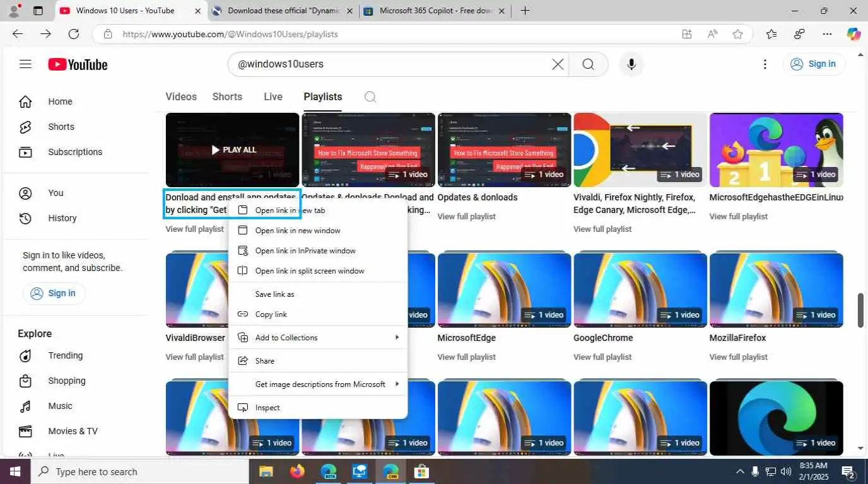Open the tab actions menu icon
Viewport: 868px width, 484px height.
pos(38,11)
